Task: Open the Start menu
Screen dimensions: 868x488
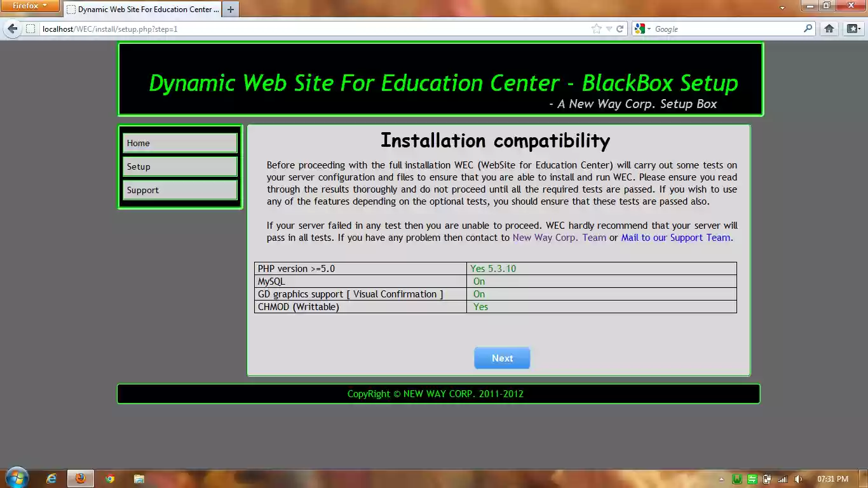Action: click(x=16, y=477)
